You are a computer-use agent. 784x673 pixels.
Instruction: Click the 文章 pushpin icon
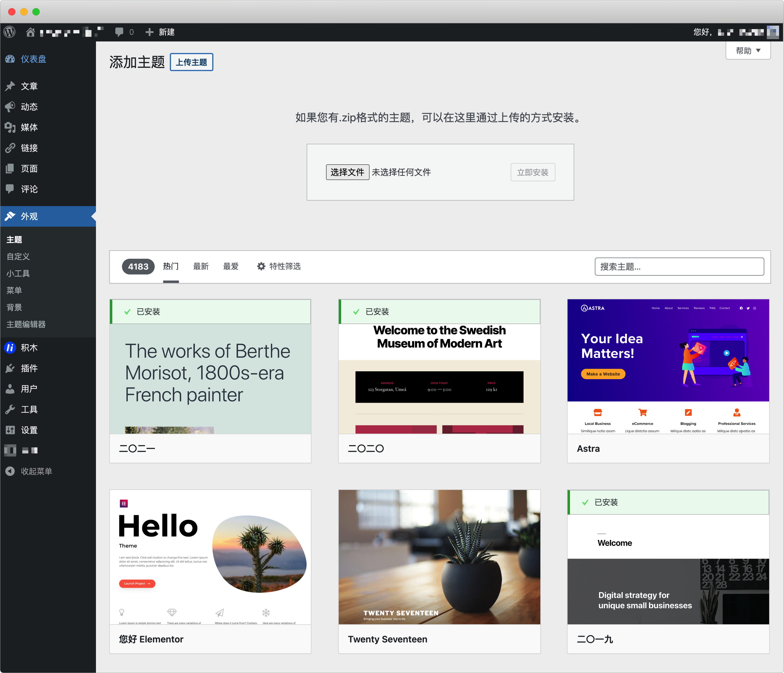coord(10,86)
